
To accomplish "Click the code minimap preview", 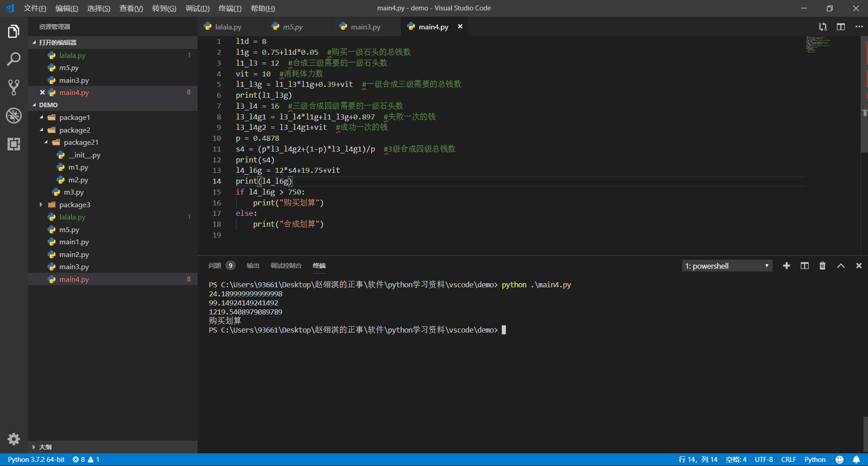I will tap(818, 44).
